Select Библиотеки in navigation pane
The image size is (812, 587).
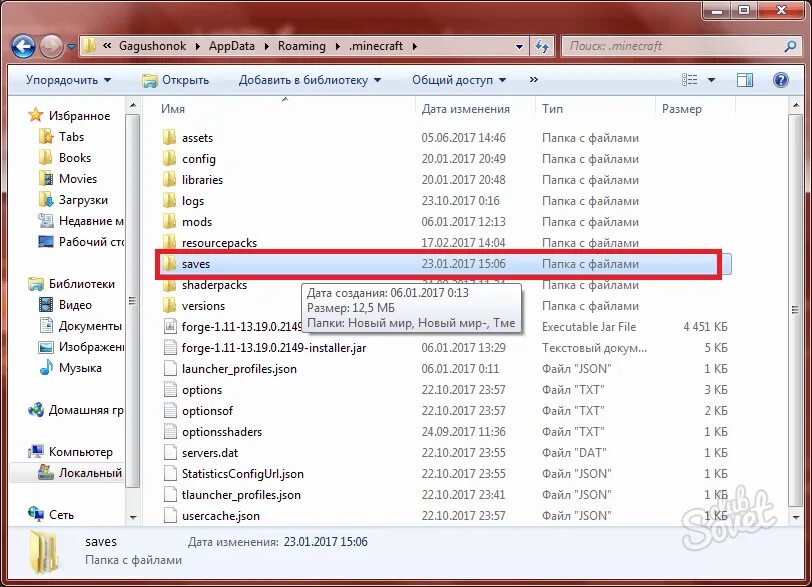click(72, 284)
